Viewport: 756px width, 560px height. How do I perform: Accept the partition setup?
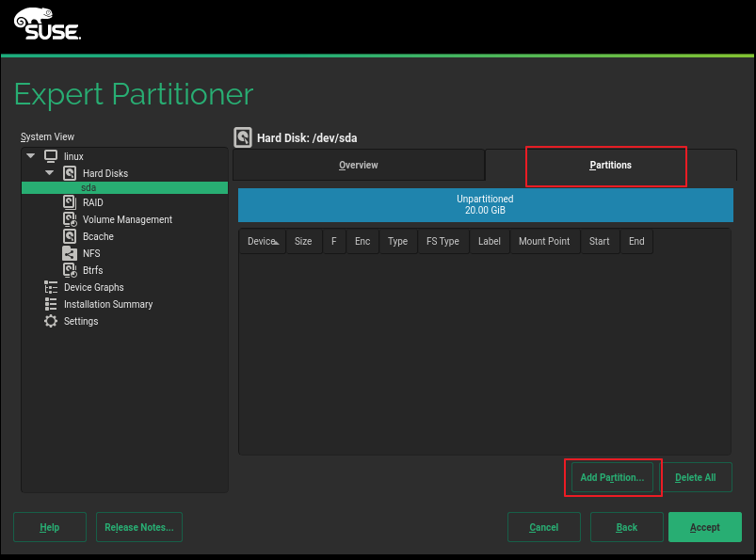[x=705, y=527]
